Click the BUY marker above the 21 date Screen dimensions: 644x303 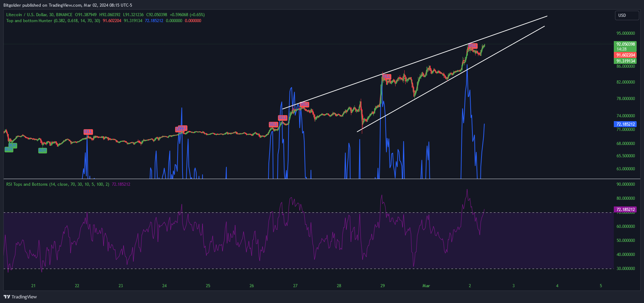point(42,150)
